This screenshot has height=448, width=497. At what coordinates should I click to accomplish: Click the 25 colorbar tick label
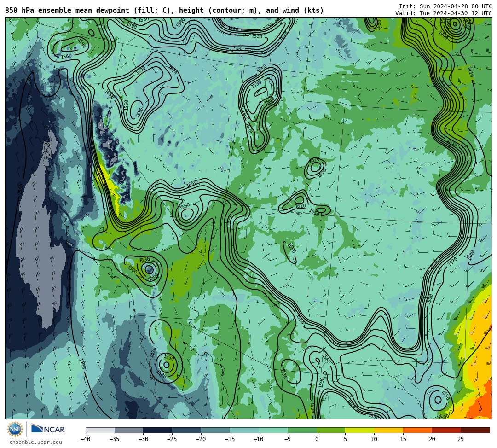coord(461,439)
